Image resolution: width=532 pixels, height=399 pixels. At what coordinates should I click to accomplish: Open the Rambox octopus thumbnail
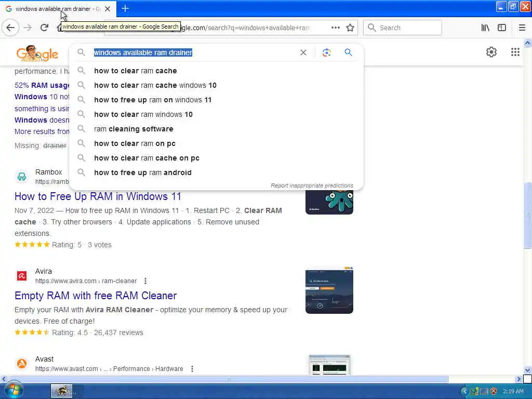tap(329, 202)
